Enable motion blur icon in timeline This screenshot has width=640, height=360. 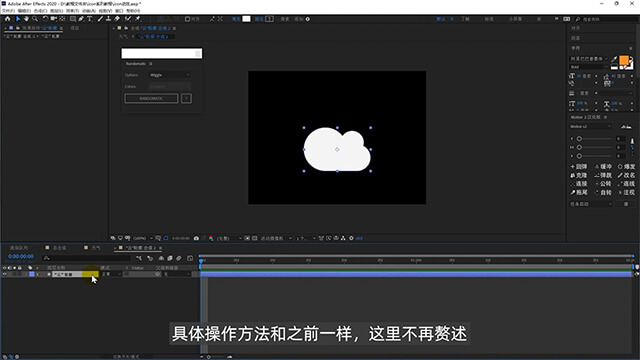(179, 258)
